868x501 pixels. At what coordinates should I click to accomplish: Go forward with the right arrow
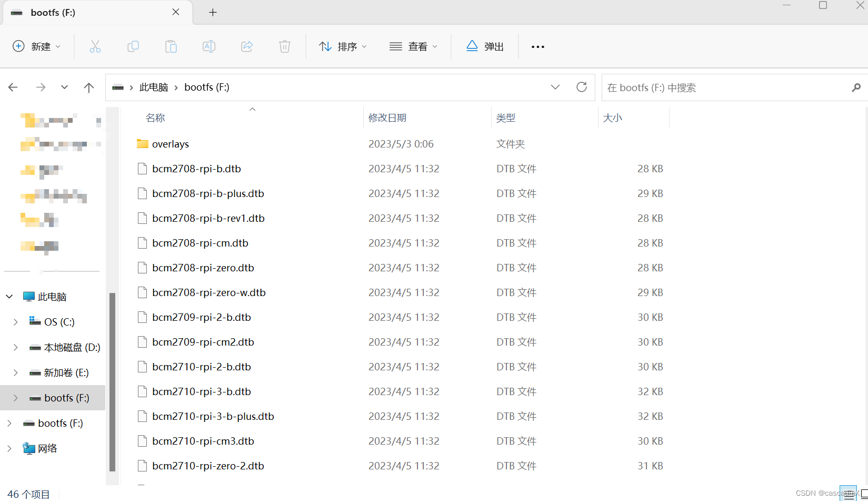[41, 87]
